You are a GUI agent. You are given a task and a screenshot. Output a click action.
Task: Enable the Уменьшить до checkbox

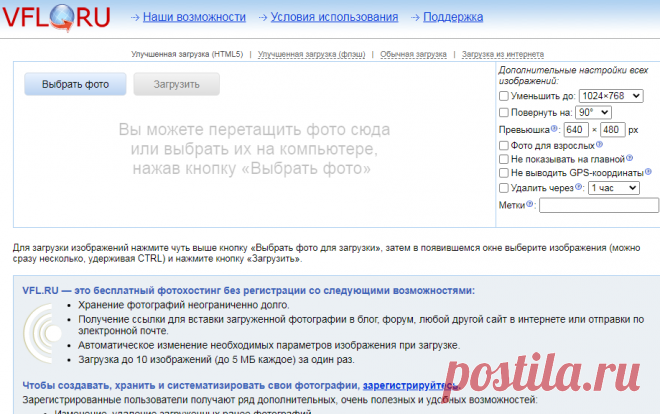coord(504,96)
